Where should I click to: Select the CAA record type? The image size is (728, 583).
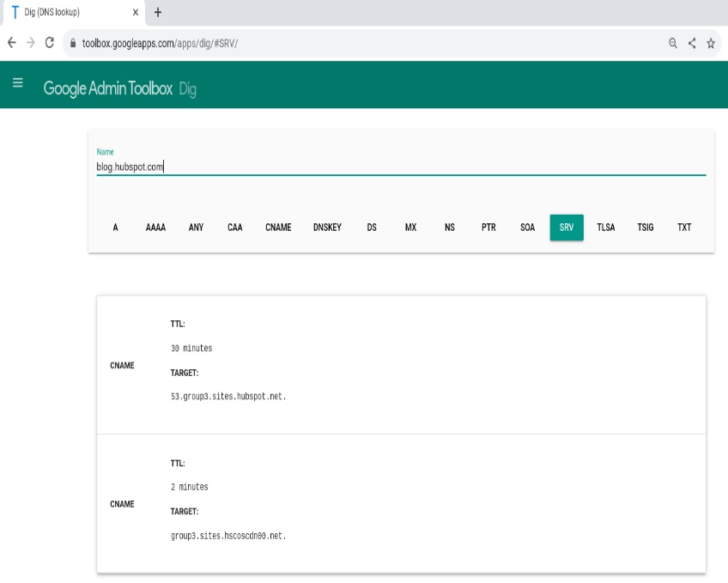[x=235, y=228]
